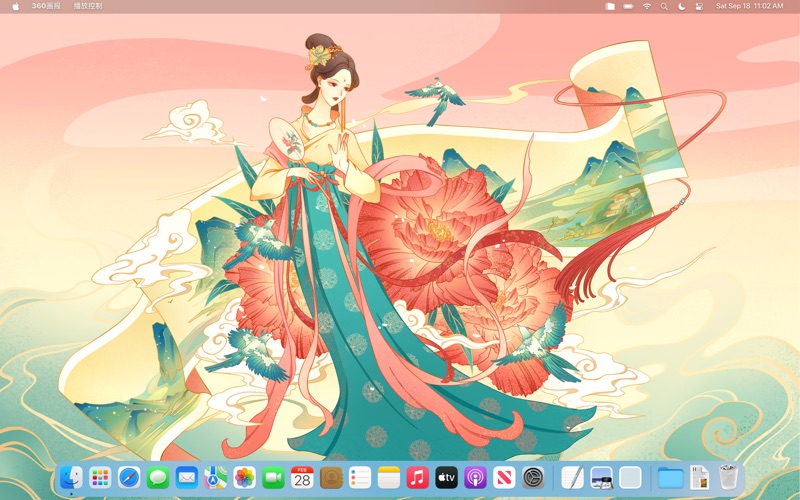Image resolution: width=800 pixels, height=500 pixels.
Task: Open TextEdit in the Dock
Action: click(x=572, y=478)
